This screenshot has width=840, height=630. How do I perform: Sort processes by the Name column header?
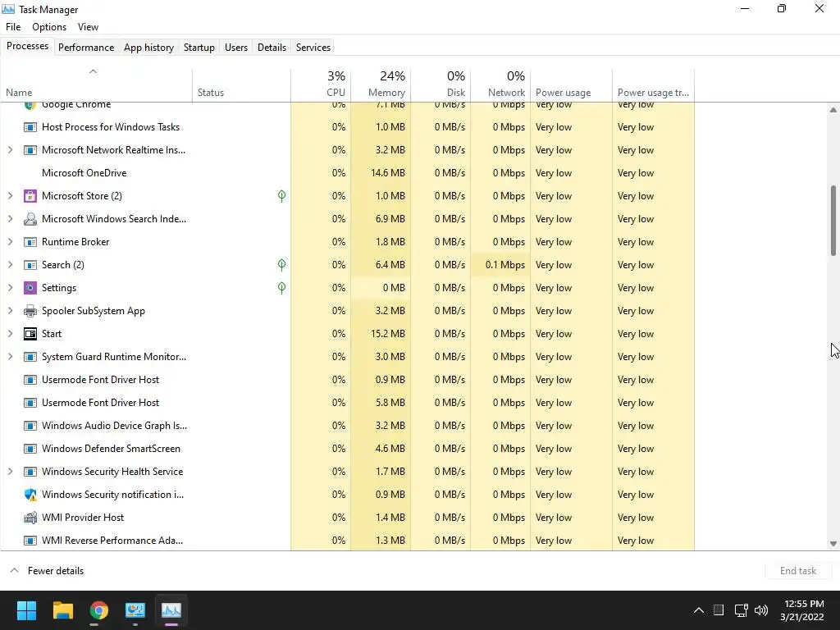(97, 85)
